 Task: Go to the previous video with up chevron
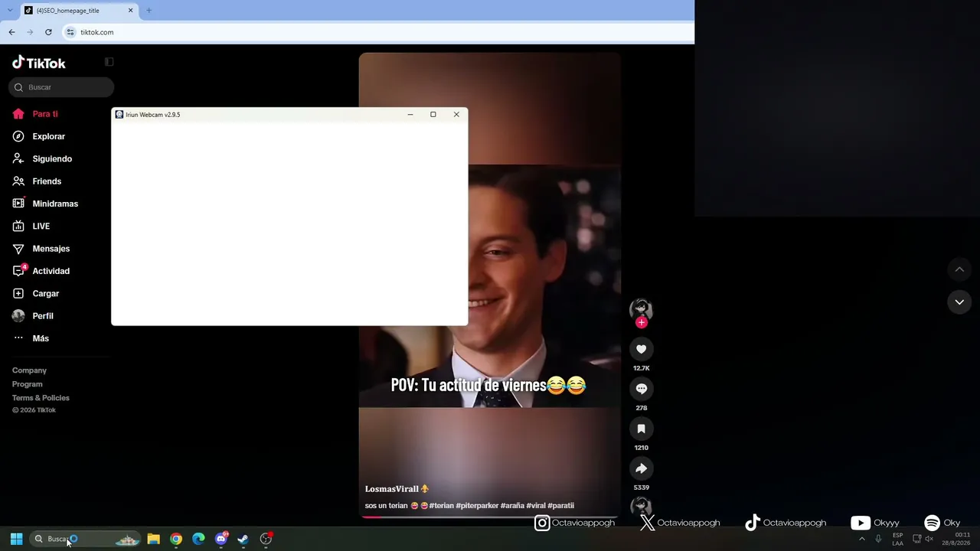pos(959,269)
